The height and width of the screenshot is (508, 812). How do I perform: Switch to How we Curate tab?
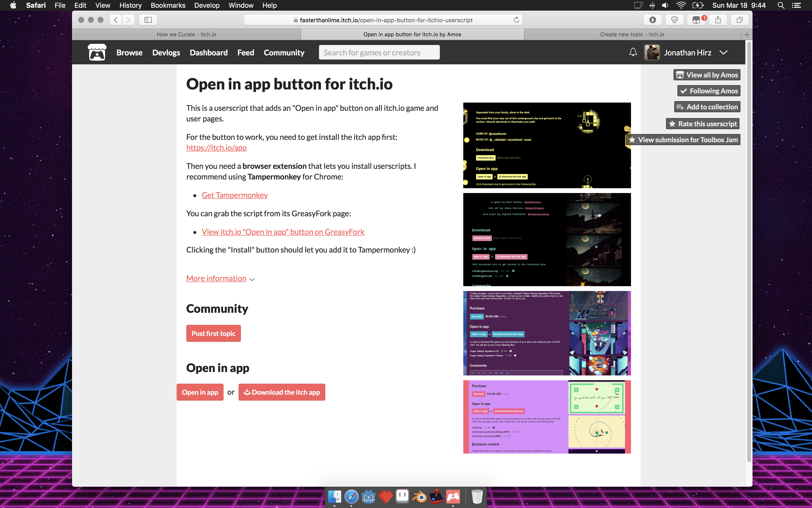(186, 34)
